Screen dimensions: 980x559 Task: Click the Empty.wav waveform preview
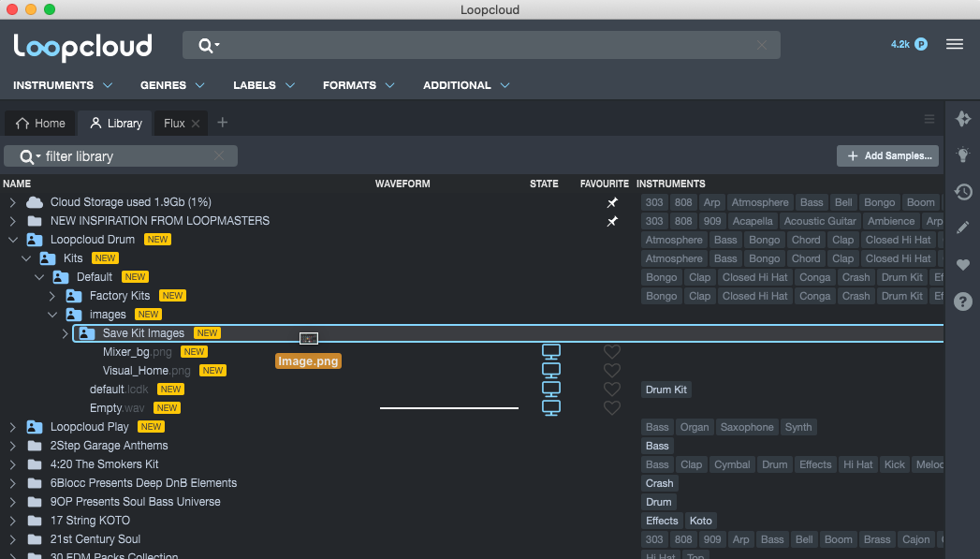[x=449, y=408]
